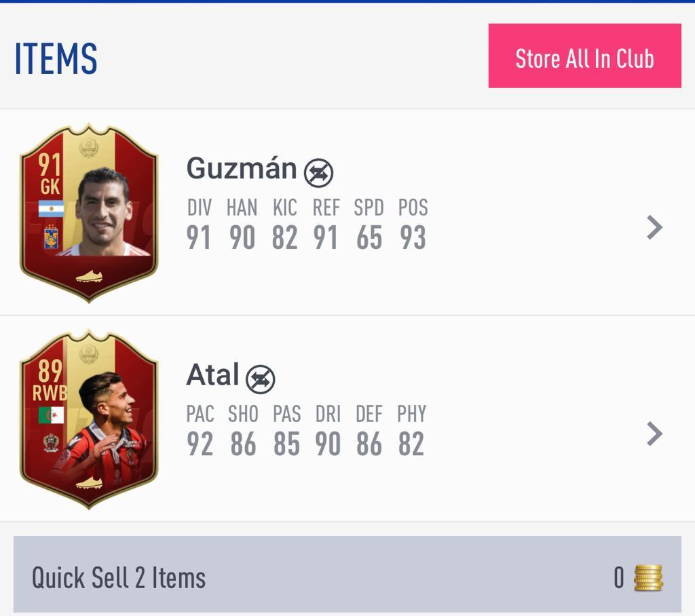
Task: Select the Guzmán player name
Action: point(242,169)
